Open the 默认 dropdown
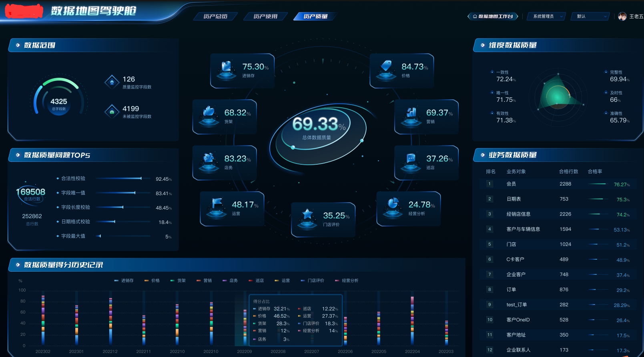The width and height of the screenshot is (644, 357). pyautogui.click(x=591, y=16)
